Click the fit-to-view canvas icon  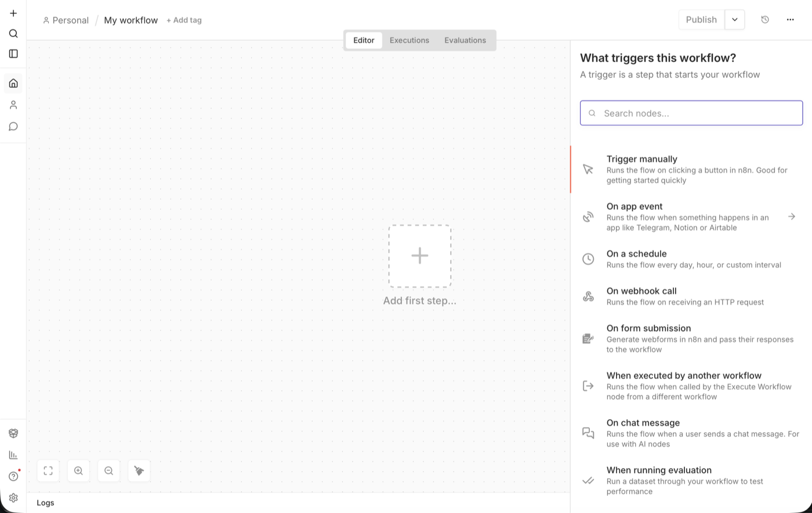point(48,471)
